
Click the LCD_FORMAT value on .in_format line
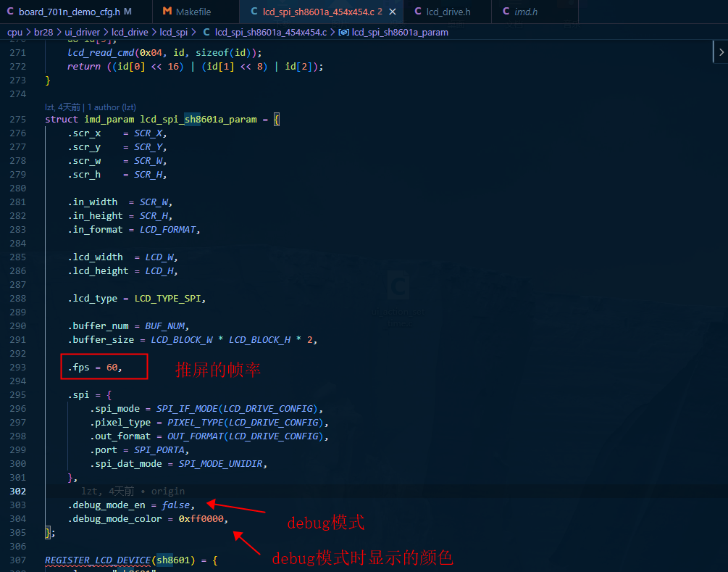(167, 230)
